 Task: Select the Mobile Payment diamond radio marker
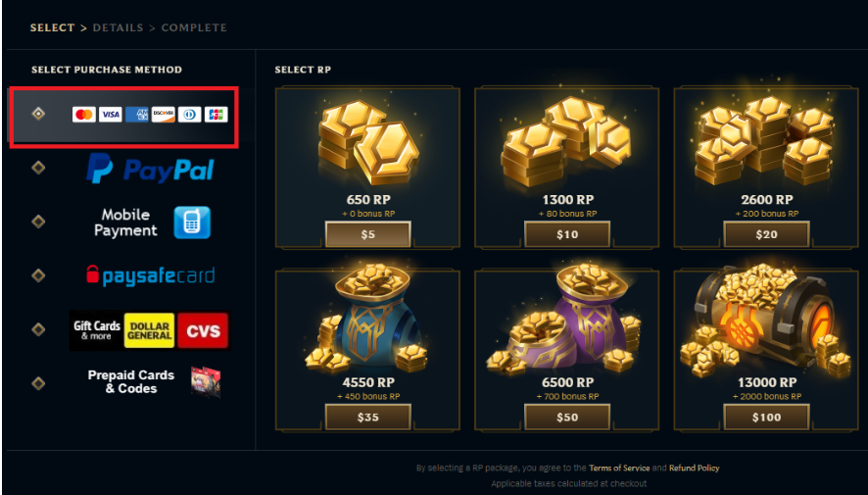[x=38, y=222]
